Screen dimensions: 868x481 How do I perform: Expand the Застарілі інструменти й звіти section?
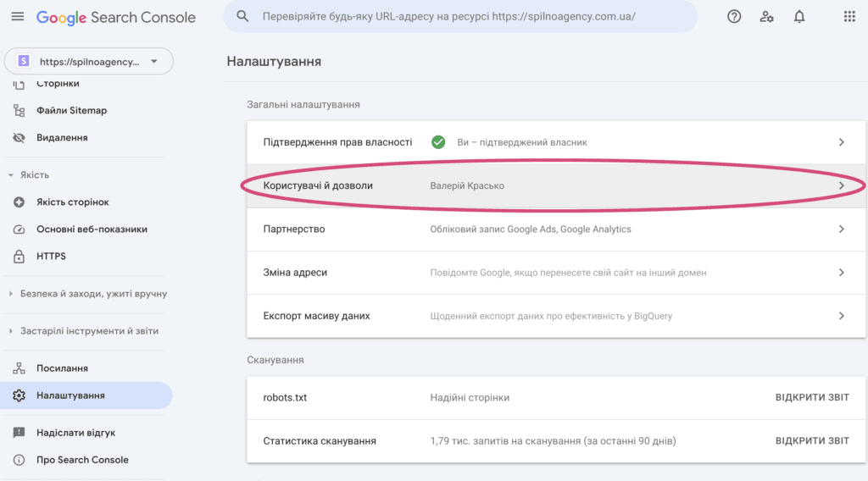click(89, 331)
